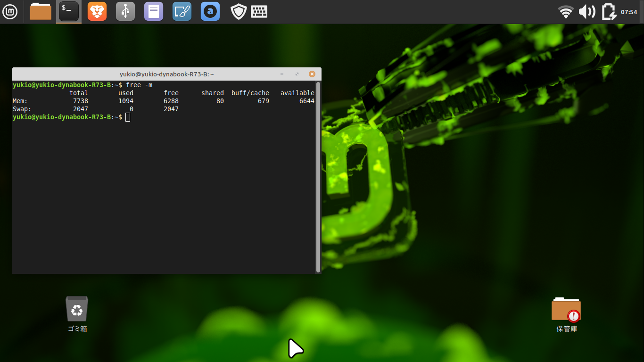Screen dimensions: 644x362
Task: Click the terminal cursor at the prompt
Action: [128, 117]
